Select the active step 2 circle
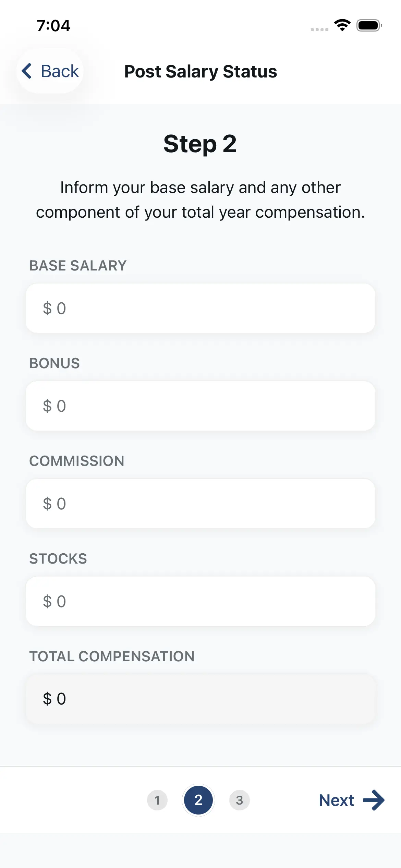The image size is (401, 868). (x=198, y=800)
